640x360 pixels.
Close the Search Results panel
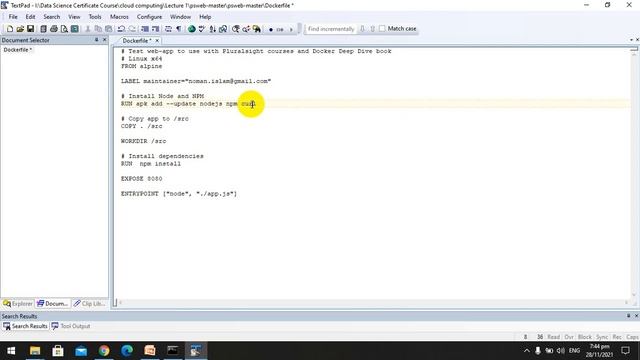coord(636,316)
